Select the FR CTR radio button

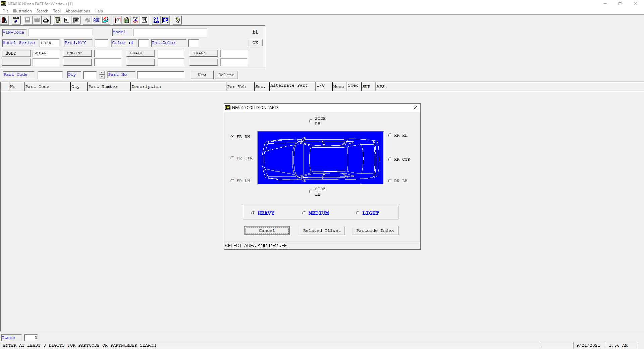click(x=232, y=158)
